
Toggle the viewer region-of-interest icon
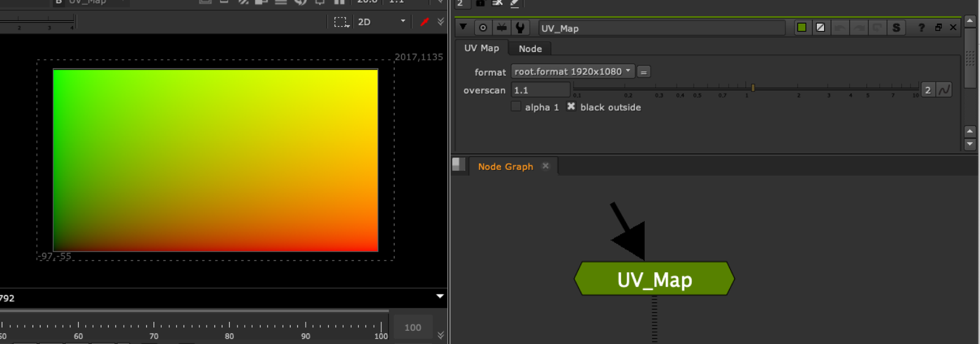click(x=341, y=22)
